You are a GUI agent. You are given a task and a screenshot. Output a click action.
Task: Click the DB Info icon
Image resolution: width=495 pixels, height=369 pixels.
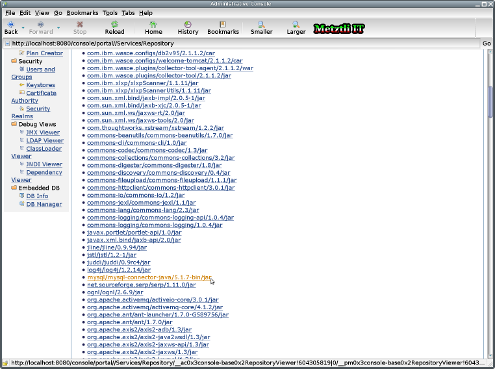[22, 196]
